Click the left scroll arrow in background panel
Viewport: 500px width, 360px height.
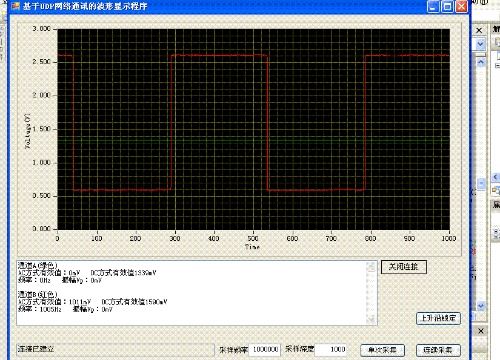496,177
